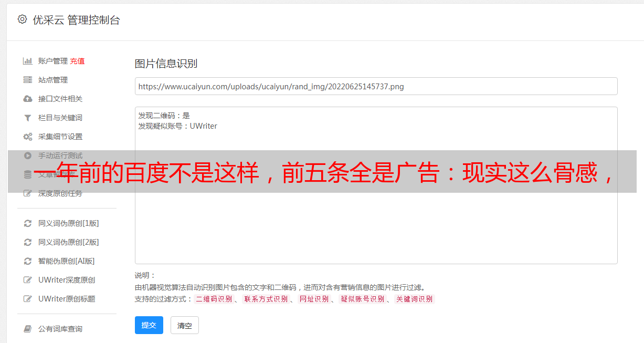644x343 pixels.
Task: Open 智能伪原创[AI版] tool
Action: [67, 261]
